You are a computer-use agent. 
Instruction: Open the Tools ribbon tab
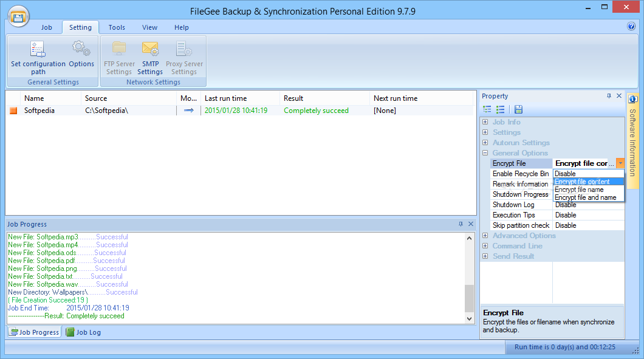coord(117,27)
